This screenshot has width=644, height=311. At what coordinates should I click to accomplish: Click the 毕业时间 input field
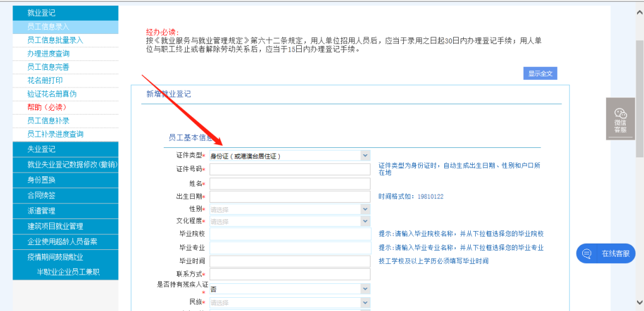coord(290,261)
